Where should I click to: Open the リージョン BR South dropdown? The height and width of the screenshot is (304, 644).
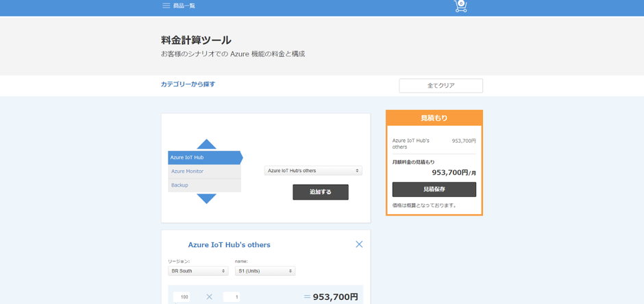point(198,271)
